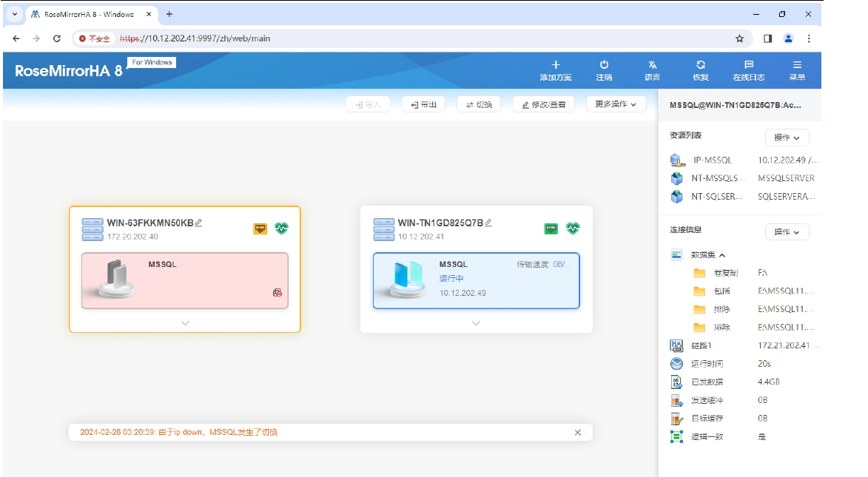The height and width of the screenshot is (477, 868).
Task: Reload the page in browser
Action: tap(56, 38)
